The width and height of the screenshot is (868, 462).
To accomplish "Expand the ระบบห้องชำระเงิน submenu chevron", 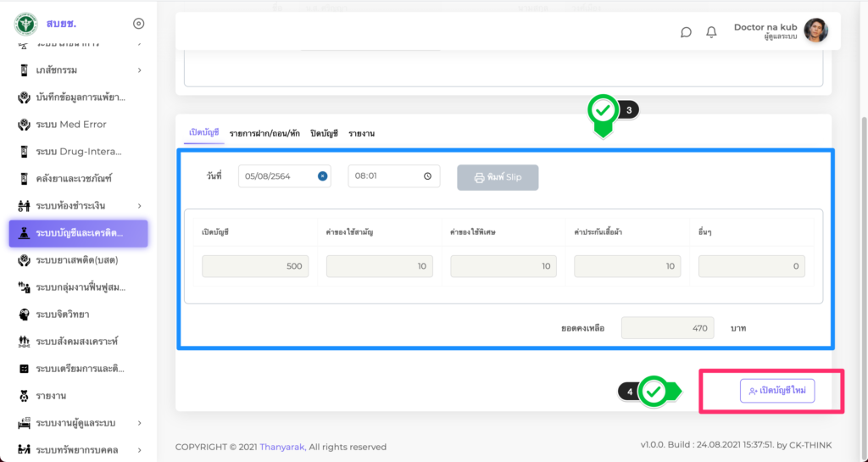I will (139, 206).
